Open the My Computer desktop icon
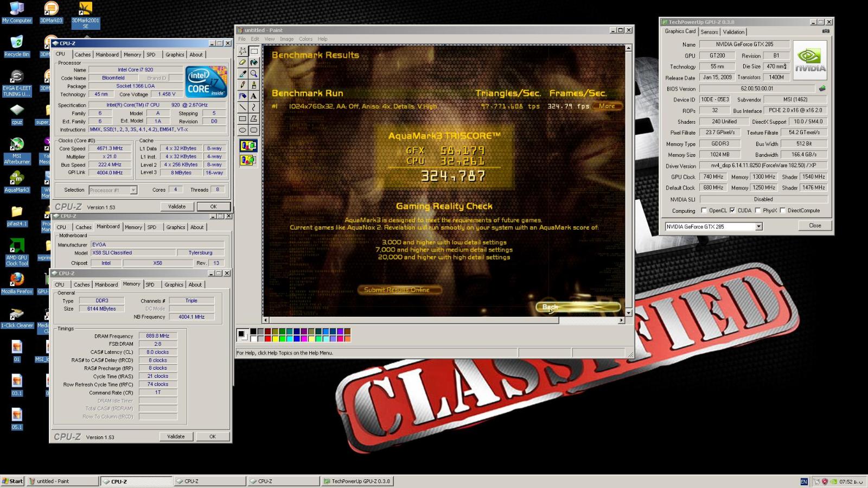 pyautogui.click(x=17, y=12)
